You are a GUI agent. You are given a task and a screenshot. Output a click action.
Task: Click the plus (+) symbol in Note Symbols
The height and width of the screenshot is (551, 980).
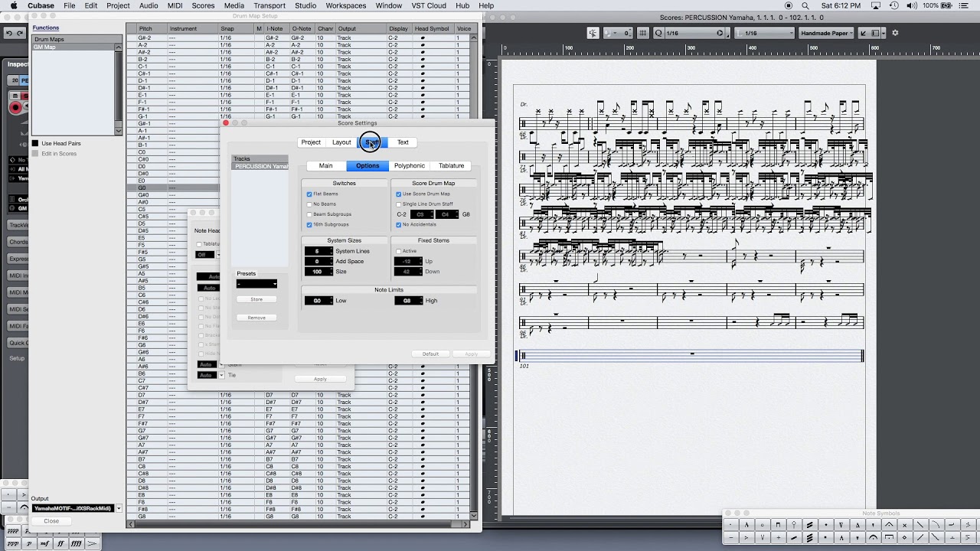tap(778, 537)
